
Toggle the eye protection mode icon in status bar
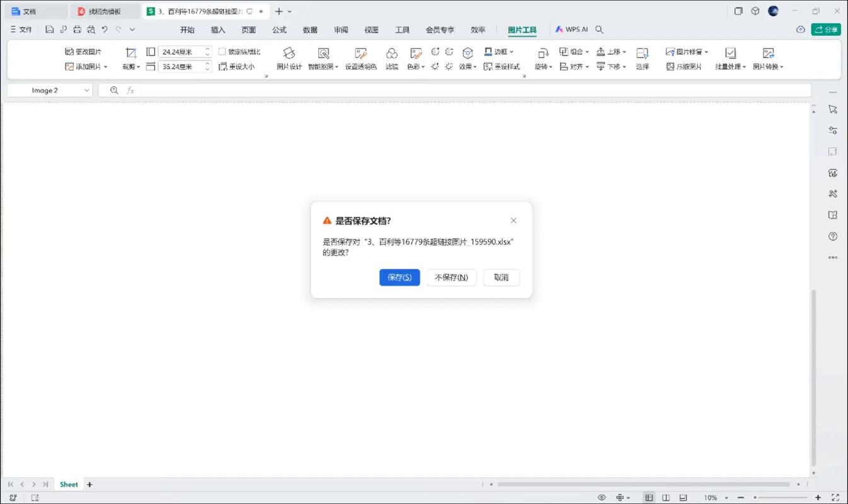coord(601,498)
